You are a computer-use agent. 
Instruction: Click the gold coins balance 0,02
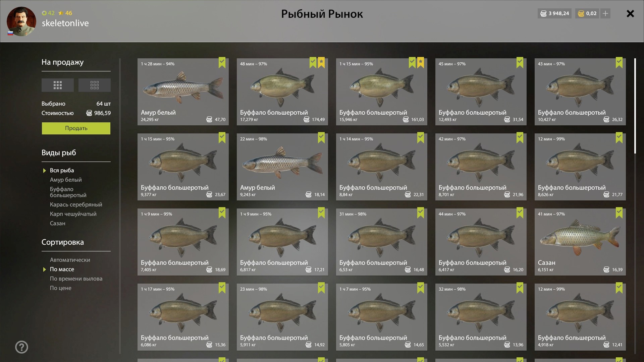coord(587,13)
